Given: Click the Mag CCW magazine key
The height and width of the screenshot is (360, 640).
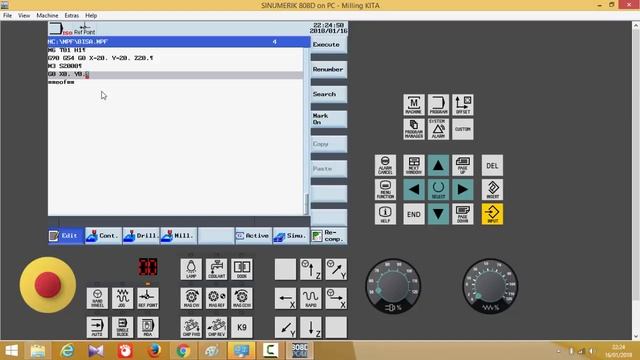Looking at the screenshot, I should [x=242, y=298].
